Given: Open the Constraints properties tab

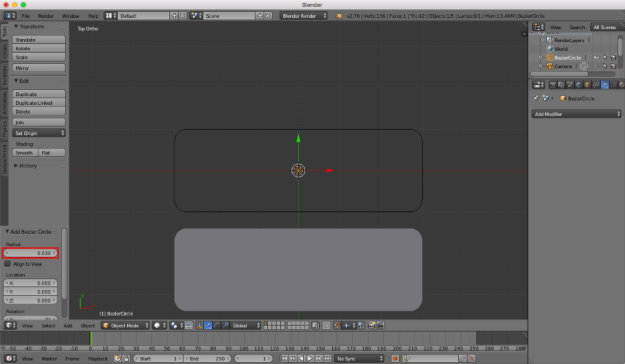Looking at the screenshot, I should click(x=596, y=84).
